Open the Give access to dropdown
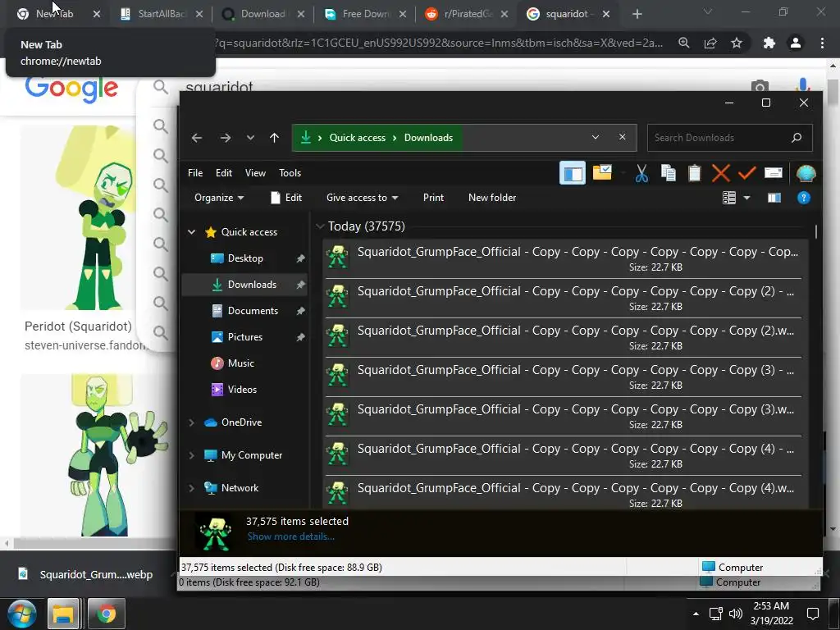This screenshot has width=840, height=630. pos(362,198)
